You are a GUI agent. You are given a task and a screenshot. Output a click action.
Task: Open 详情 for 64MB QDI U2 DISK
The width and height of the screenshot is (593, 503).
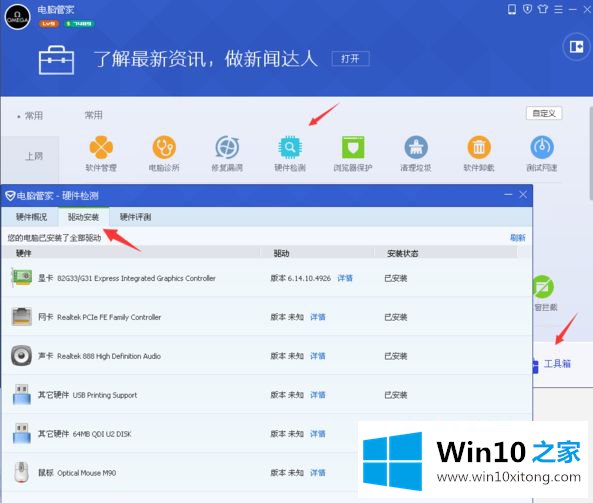[x=318, y=434]
